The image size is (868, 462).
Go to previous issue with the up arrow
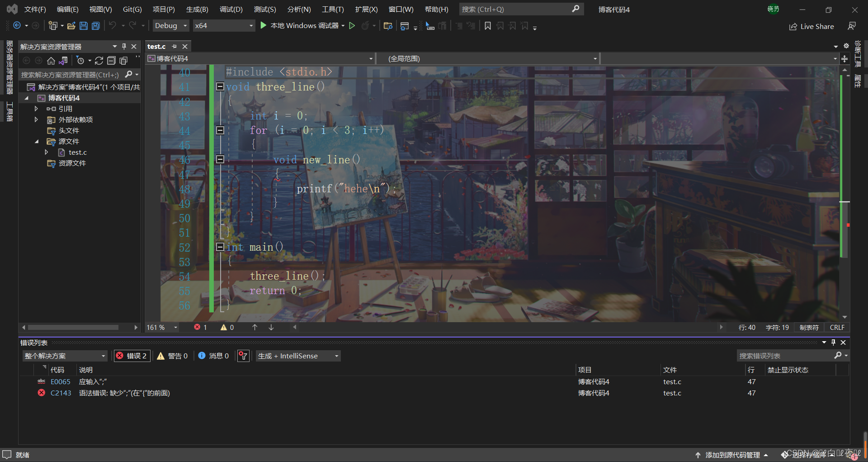pyautogui.click(x=255, y=327)
